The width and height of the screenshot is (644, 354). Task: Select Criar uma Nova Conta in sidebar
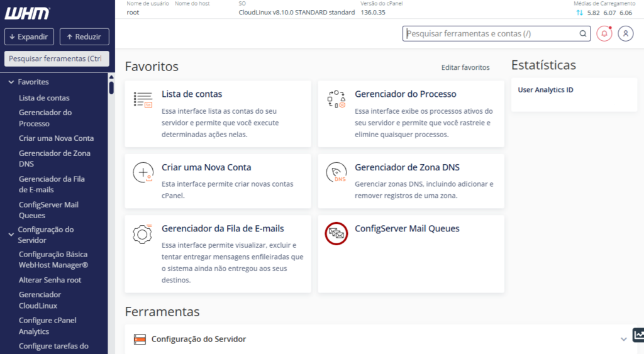click(56, 138)
